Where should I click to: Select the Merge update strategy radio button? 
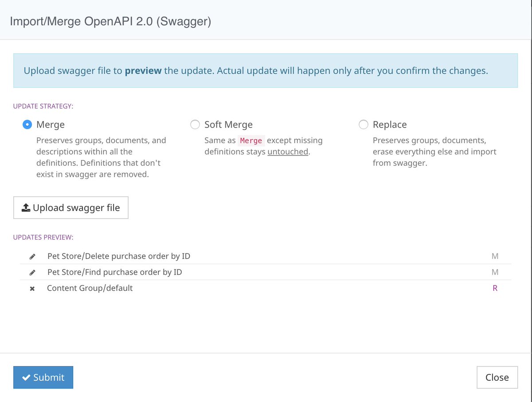coord(27,125)
